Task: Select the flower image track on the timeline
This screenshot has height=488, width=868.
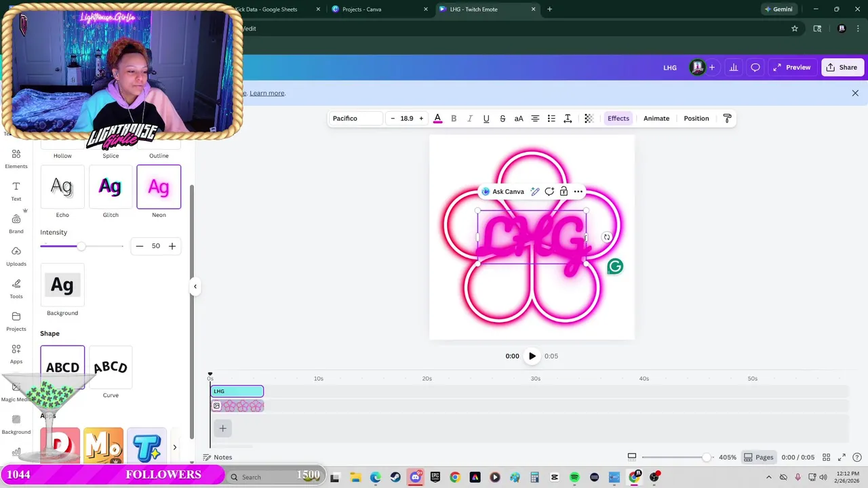Action: point(237,406)
